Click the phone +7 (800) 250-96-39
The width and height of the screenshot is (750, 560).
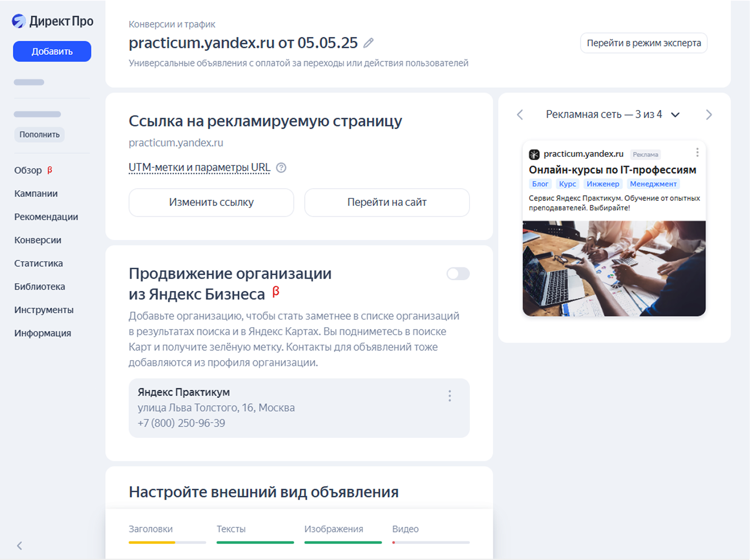click(181, 423)
